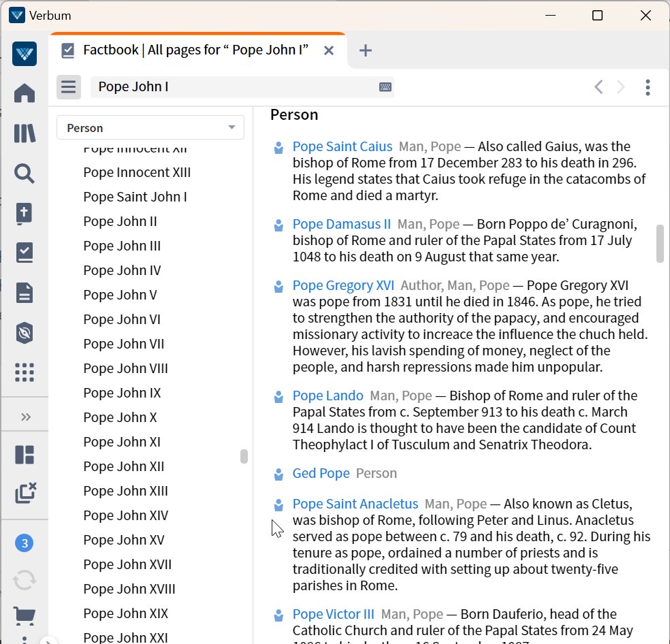This screenshot has width=670, height=644.
Task: Click the Close All panels icon
Action: tap(25, 493)
